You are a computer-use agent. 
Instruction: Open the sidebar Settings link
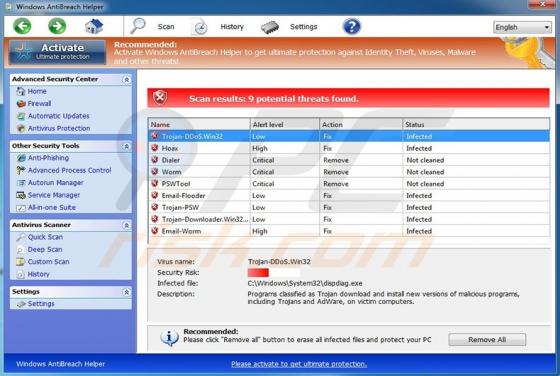point(41,304)
